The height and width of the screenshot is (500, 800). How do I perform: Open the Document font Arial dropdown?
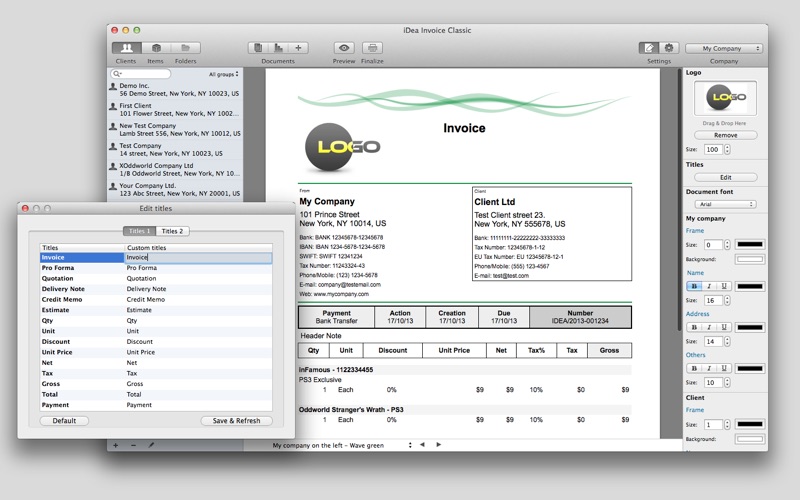725,204
